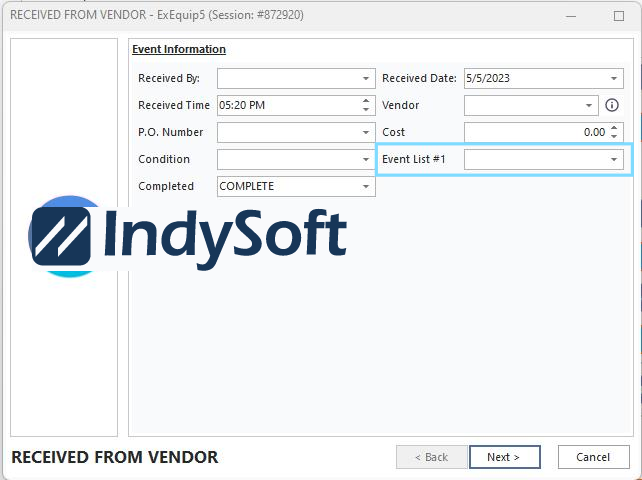Decrease Cost value with down arrow

[614, 136]
